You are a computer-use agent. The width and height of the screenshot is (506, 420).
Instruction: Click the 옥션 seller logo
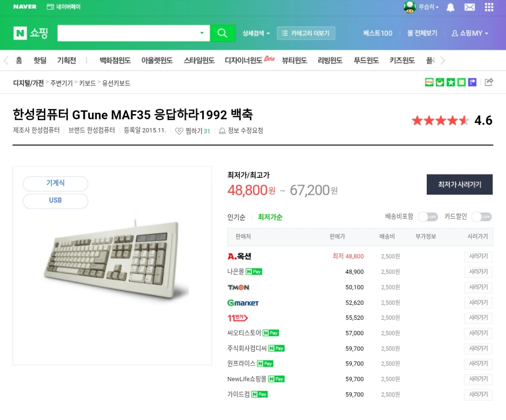coord(239,256)
